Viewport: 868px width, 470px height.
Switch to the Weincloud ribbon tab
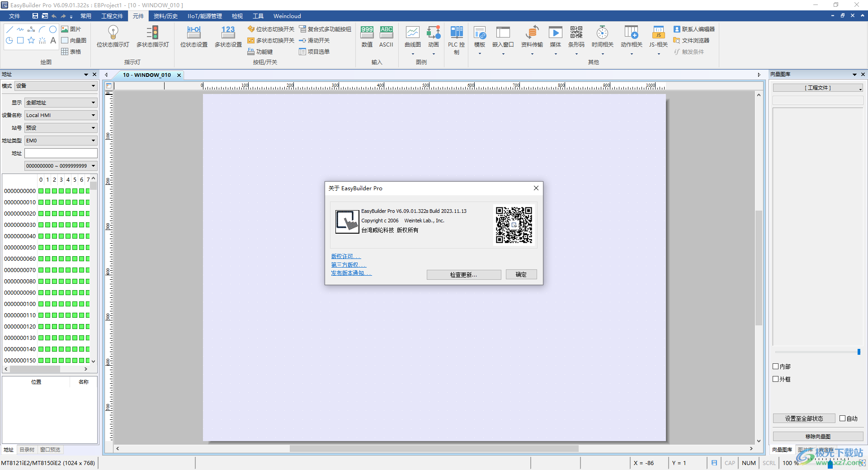[287, 16]
